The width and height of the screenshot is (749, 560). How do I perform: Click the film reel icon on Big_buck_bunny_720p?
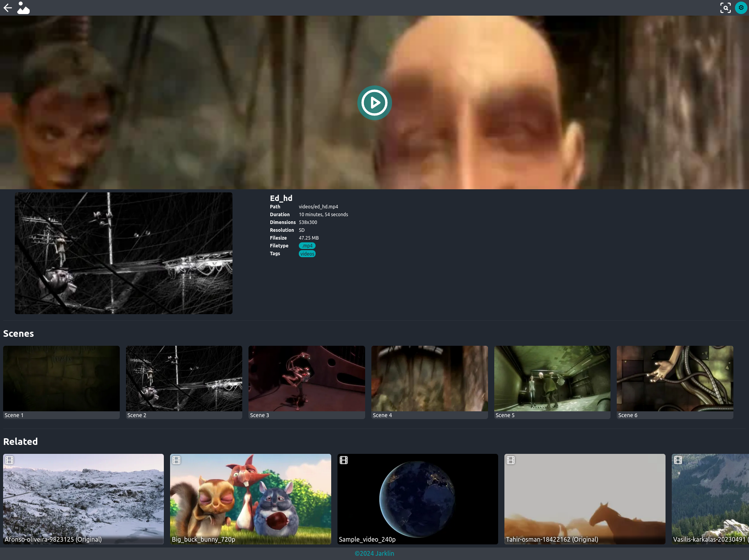point(176,460)
